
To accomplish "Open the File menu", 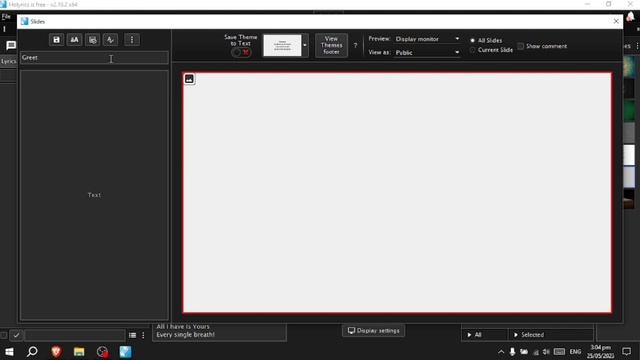I will (6, 16).
